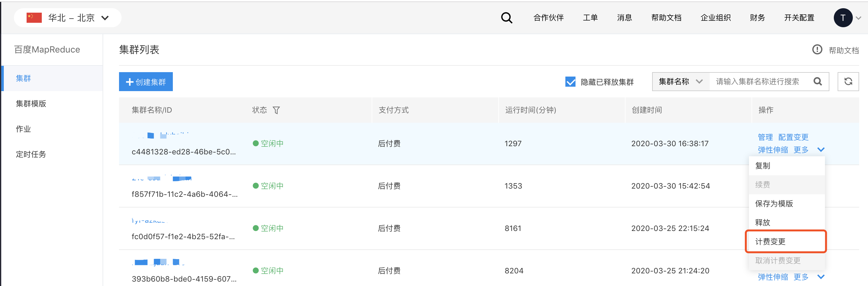Click the cluster ID f857f71b-11c2-4a6b-4064-...
868x286 pixels.
tap(185, 194)
